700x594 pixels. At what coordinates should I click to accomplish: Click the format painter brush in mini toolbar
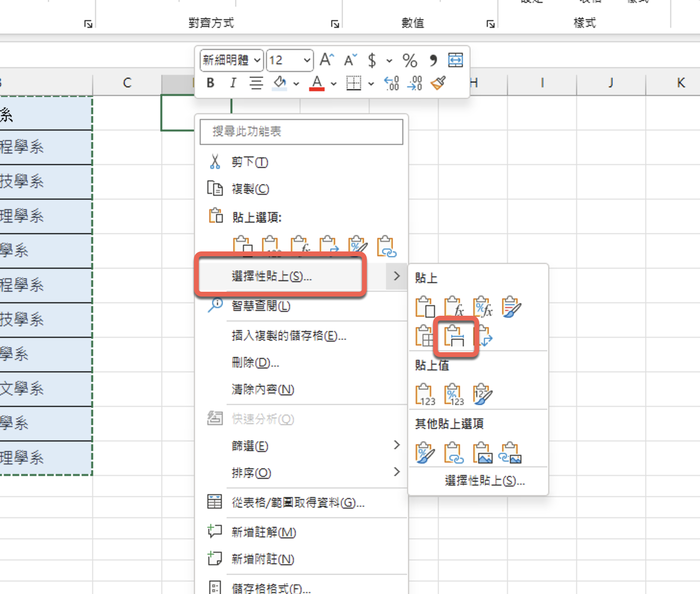click(438, 83)
